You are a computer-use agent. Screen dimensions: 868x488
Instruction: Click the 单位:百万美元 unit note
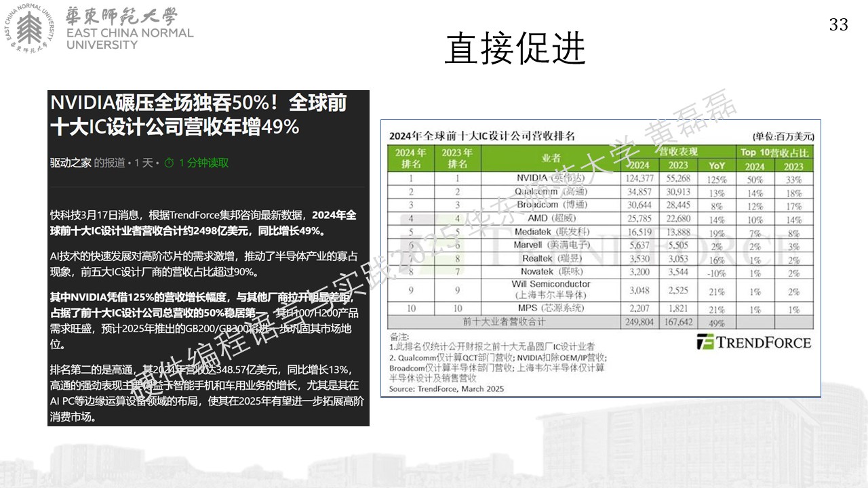[783, 136]
